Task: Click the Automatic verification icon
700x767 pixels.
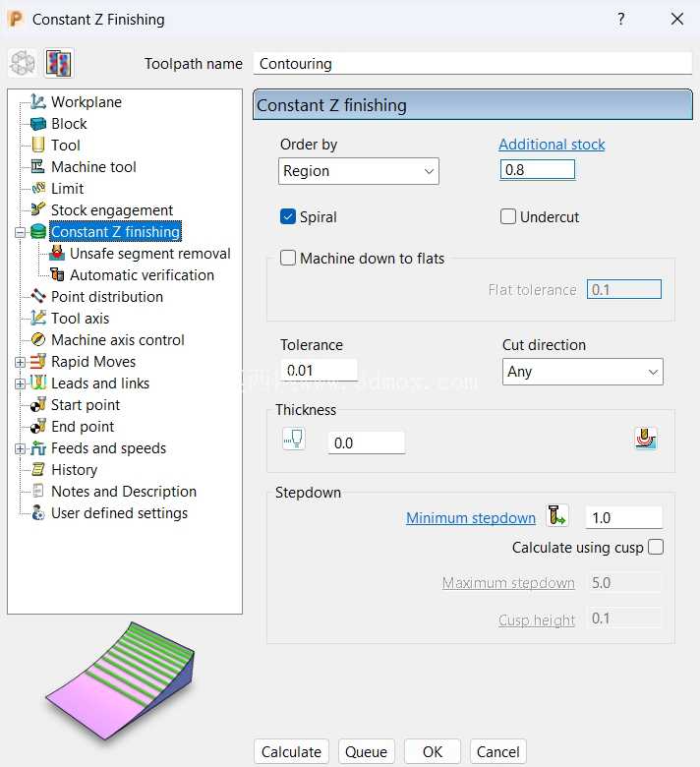Action: coord(57,274)
